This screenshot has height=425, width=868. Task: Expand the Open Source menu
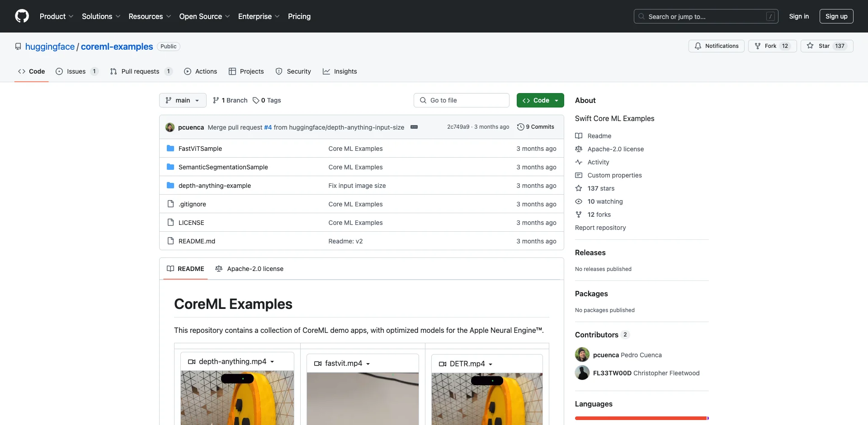click(x=205, y=16)
